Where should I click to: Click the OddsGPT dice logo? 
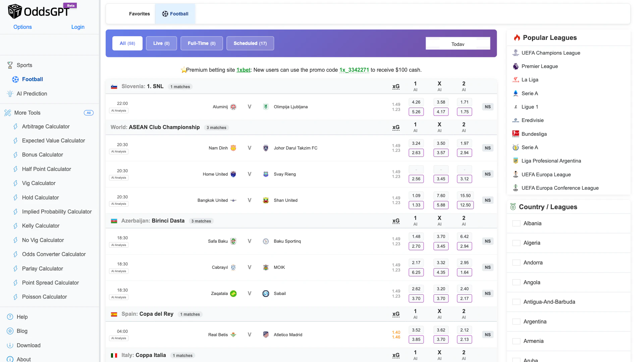[x=15, y=11]
